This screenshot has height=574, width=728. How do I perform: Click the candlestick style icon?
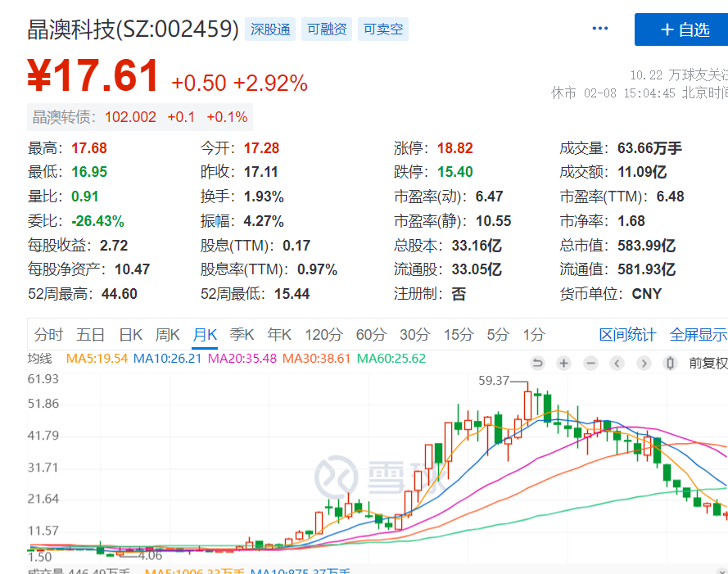coord(670,363)
